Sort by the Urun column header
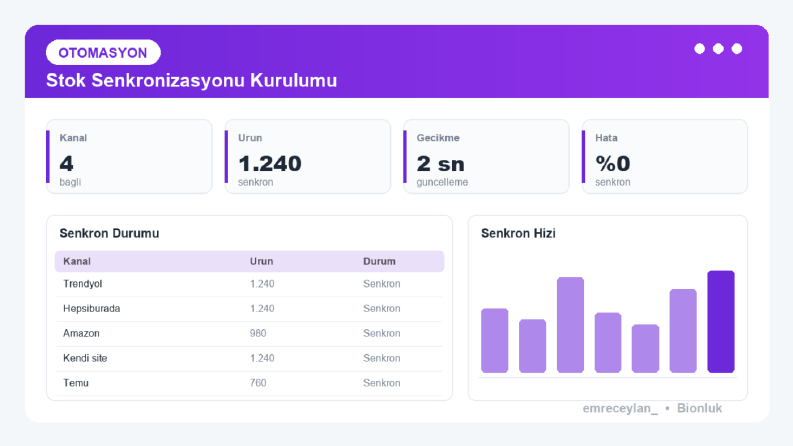Screen dimensions: 793x446 tap(261, 261)
